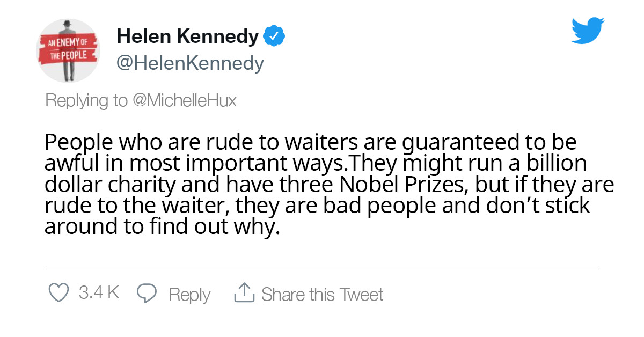644x337 pixels.
Task: Click the tweet's first line about waiters
Action: [x=310, y=143]
